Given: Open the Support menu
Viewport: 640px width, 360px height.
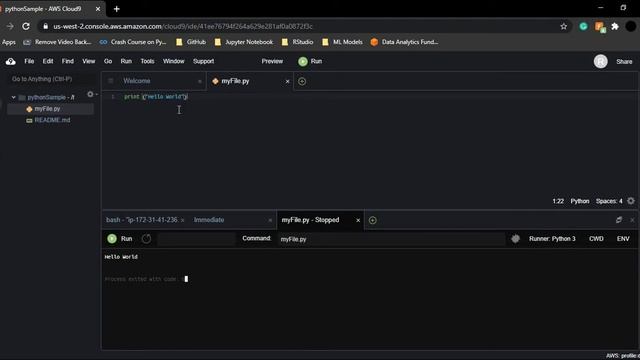Looking at the screenshot, I should (x=203, y=61).
